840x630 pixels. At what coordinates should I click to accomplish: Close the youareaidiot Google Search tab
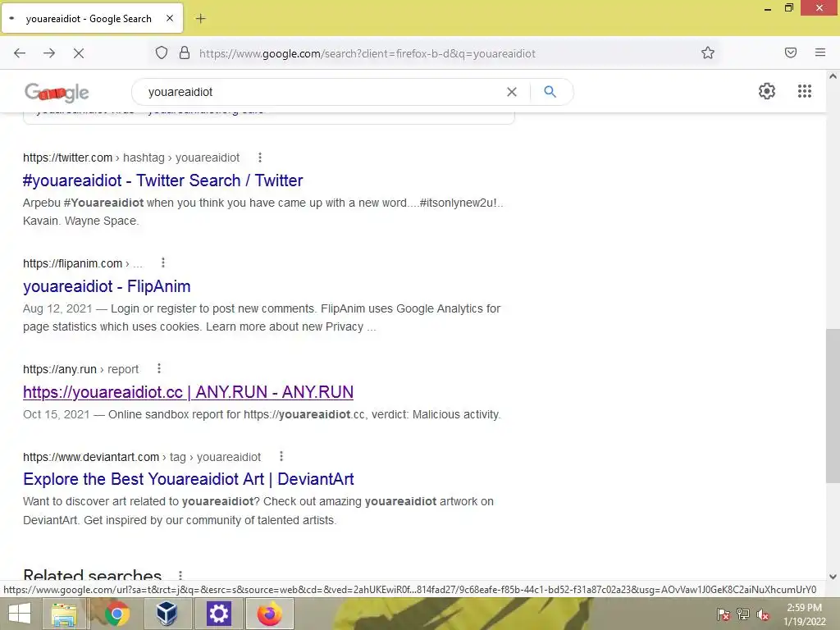pyautogui.click(x=169, y=18)
